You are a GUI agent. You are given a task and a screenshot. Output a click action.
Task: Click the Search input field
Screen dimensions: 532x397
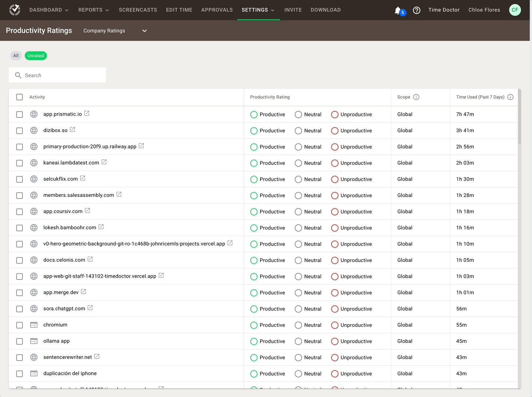tap(57, 75)
